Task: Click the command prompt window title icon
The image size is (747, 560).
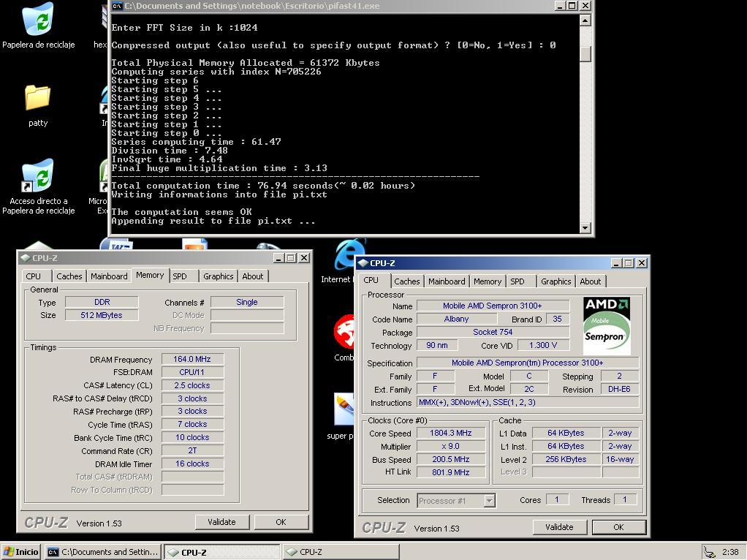Action: pyautogui.click(x=117, y=6)
